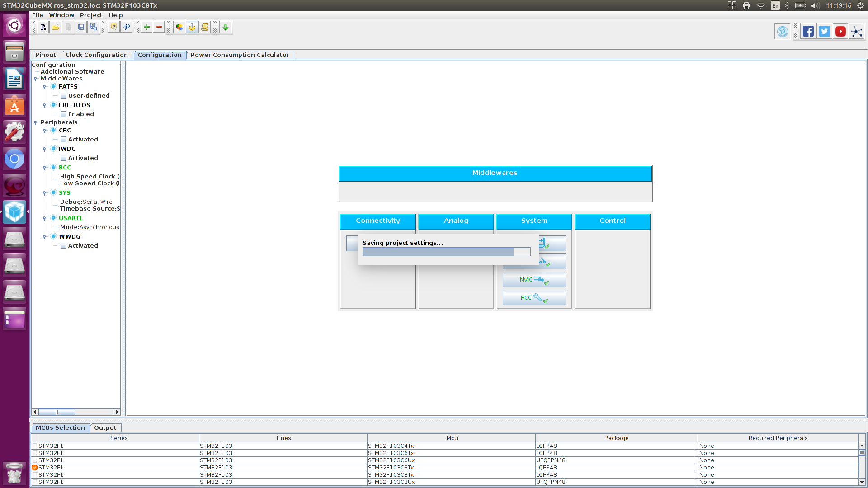
Task: Click the Load Project folder icon
Action: [x=56, y=28]
